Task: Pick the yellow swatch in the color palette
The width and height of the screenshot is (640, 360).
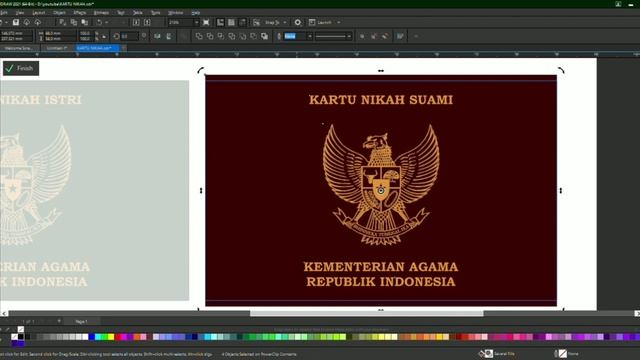Action: coord(111,337)
